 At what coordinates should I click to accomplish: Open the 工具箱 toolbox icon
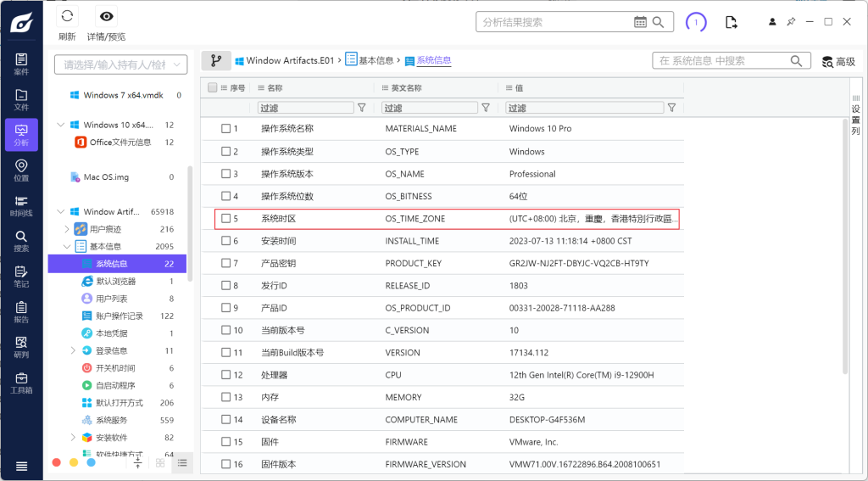click(x=21, y=383)
